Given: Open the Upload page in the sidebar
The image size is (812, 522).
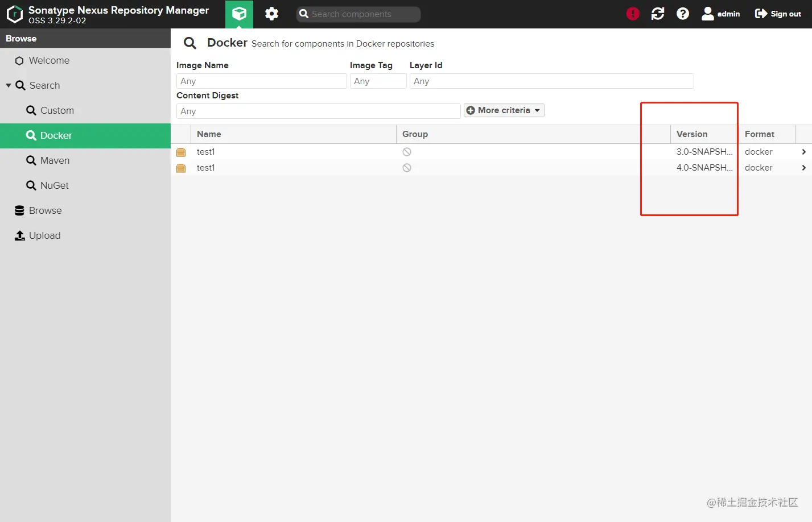Looking at the screenshot, I should (x=85, y=235).
